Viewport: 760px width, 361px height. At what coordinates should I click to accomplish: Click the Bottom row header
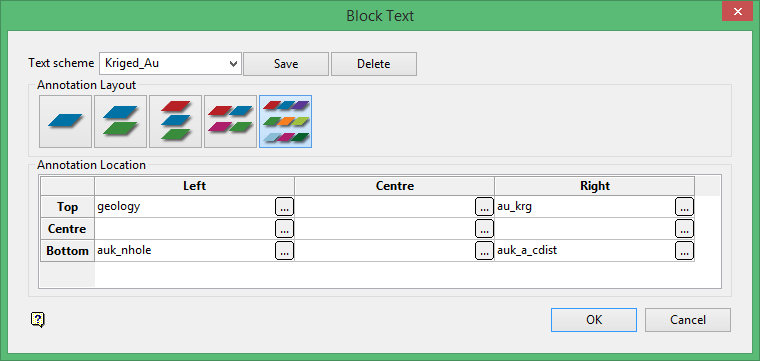point(67,251)
